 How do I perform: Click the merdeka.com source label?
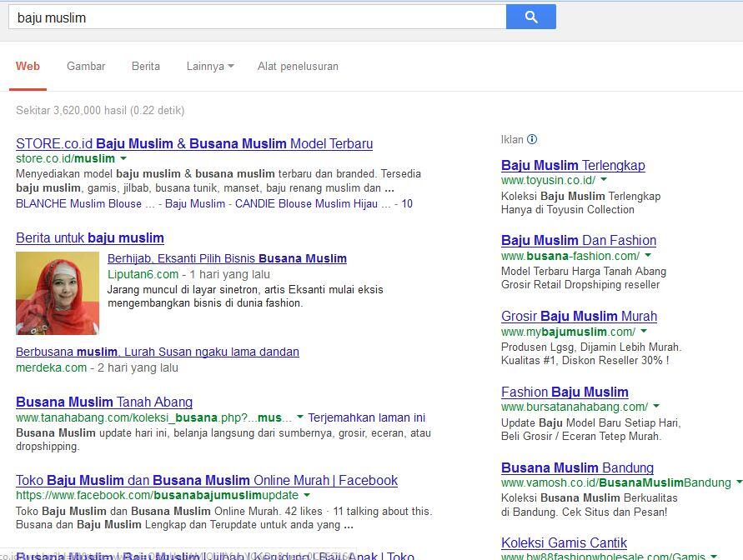point(51,367)
